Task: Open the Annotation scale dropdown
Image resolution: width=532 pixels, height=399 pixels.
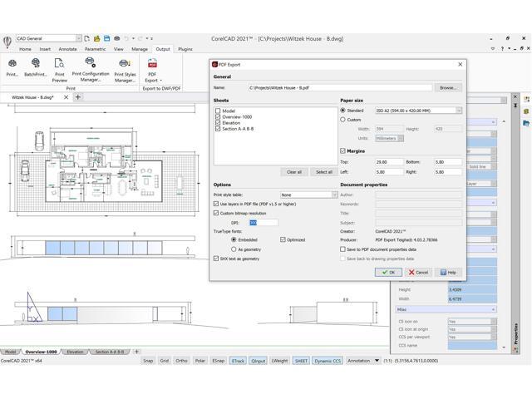Action: coord(377,361)
